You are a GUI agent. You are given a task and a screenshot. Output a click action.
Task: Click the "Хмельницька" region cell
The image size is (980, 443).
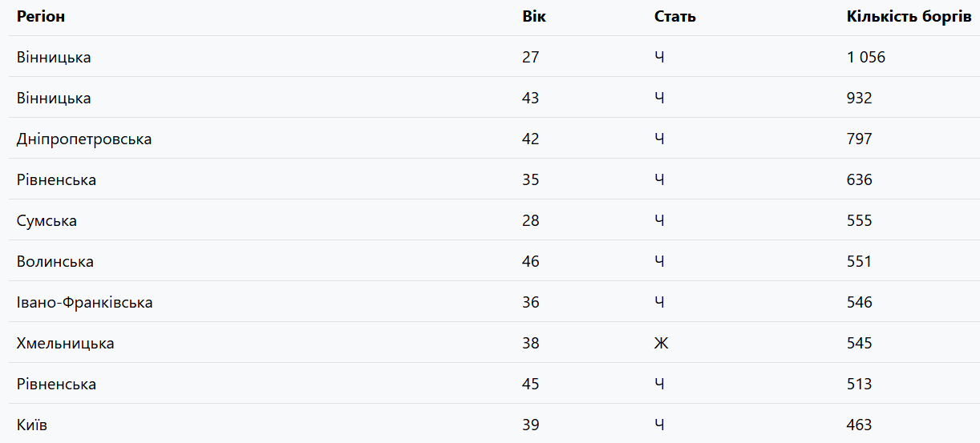(66, 344)
